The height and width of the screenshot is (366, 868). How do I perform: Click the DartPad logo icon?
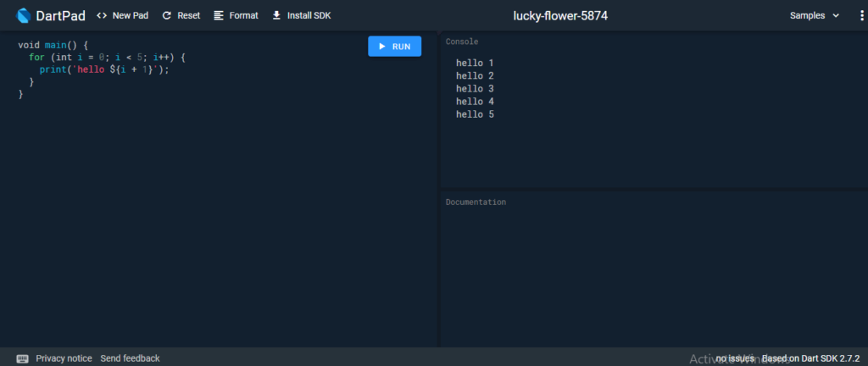24,15
